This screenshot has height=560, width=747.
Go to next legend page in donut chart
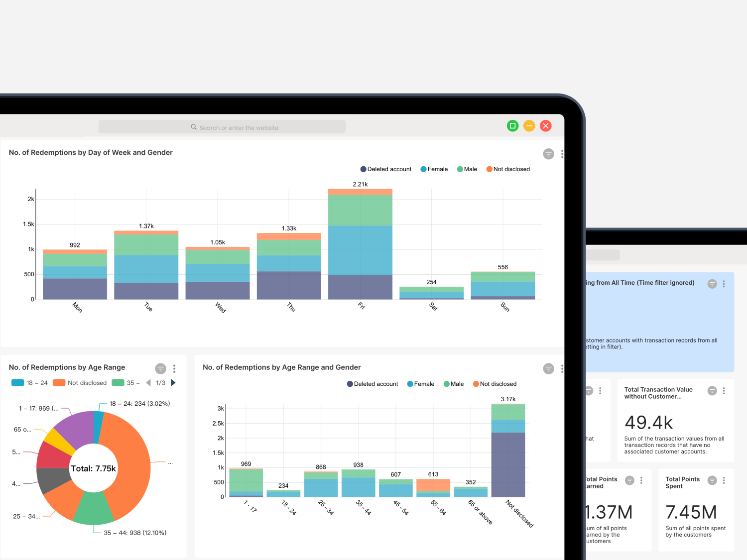[x=173, y=383]
